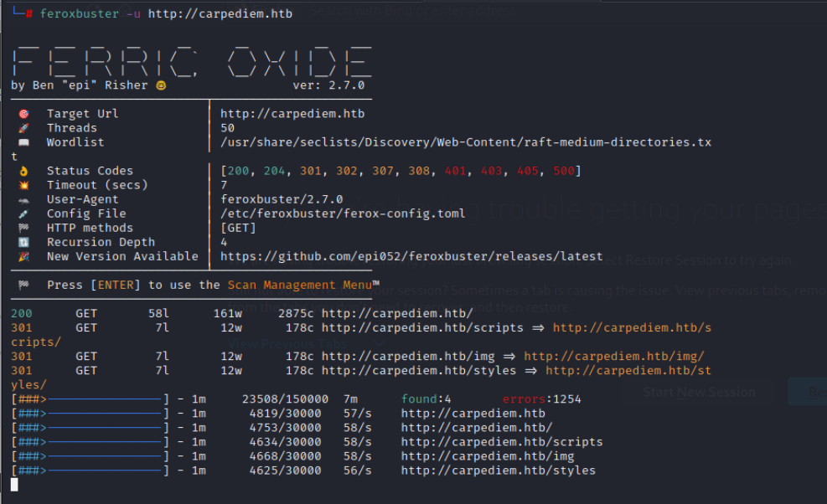Click the terminal cursor block at bottom
The width and height of the screenshot is (827, 504).
(x=14, y=485)
